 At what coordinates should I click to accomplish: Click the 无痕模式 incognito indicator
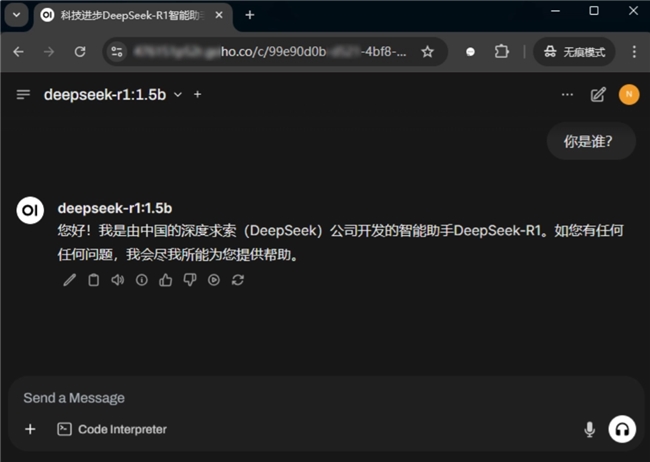pos(574,52)
